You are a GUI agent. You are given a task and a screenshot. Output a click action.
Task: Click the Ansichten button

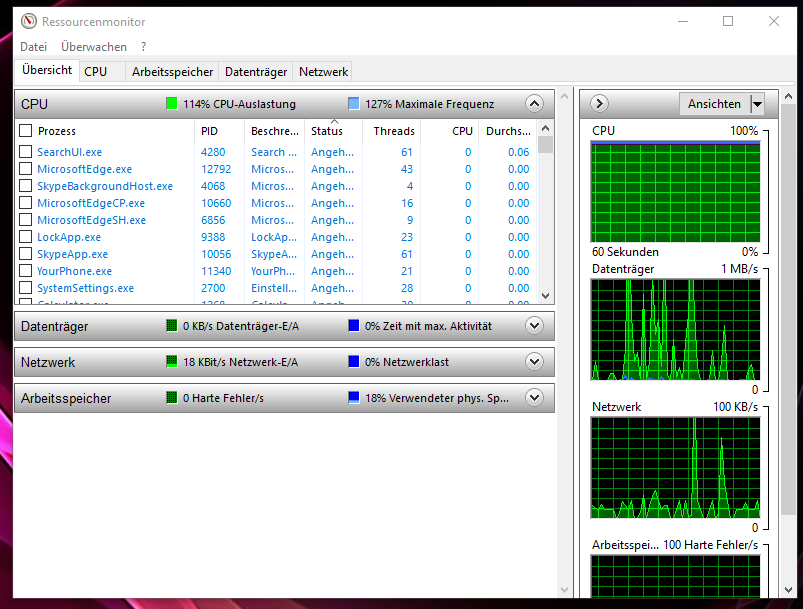click(714, 104)
